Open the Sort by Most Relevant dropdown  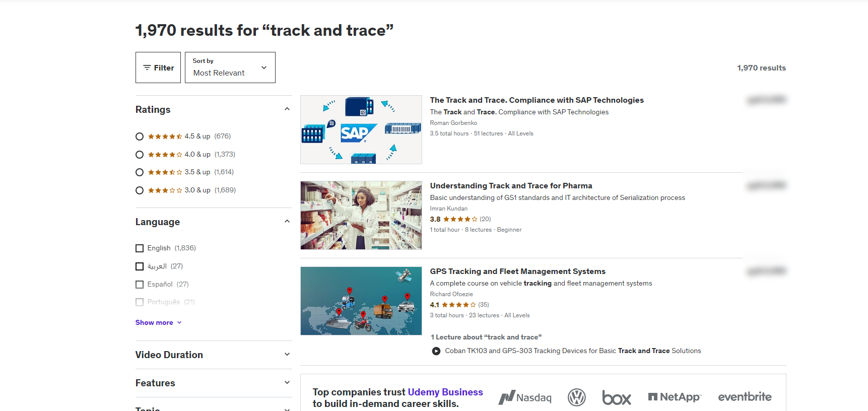[x=230, y=67]
